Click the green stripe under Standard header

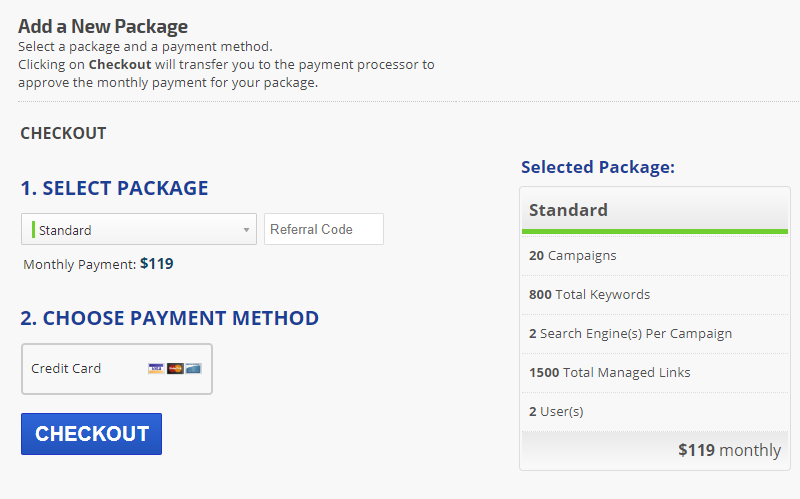(x=655, y=231)
